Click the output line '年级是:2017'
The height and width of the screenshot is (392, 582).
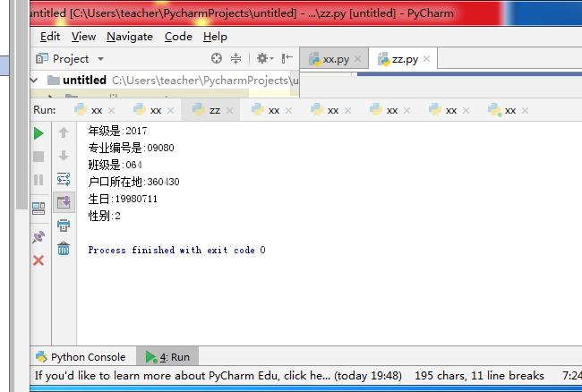(117, 131)
